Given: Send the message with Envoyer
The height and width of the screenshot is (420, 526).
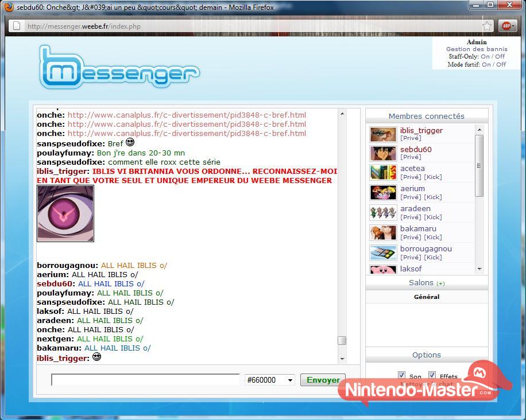Looking at the screenshot, I should click(x=323, y=380).
